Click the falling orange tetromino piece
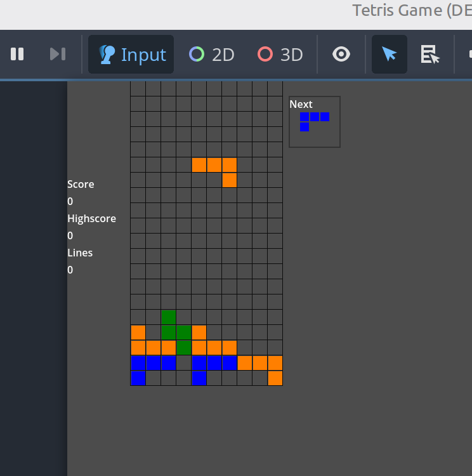472x476 pixels. pyautogui.click(x=214, y=165)
